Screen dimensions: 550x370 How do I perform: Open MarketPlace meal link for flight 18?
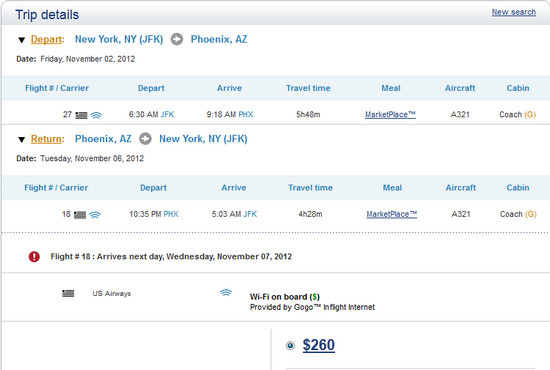coord(391,214)
